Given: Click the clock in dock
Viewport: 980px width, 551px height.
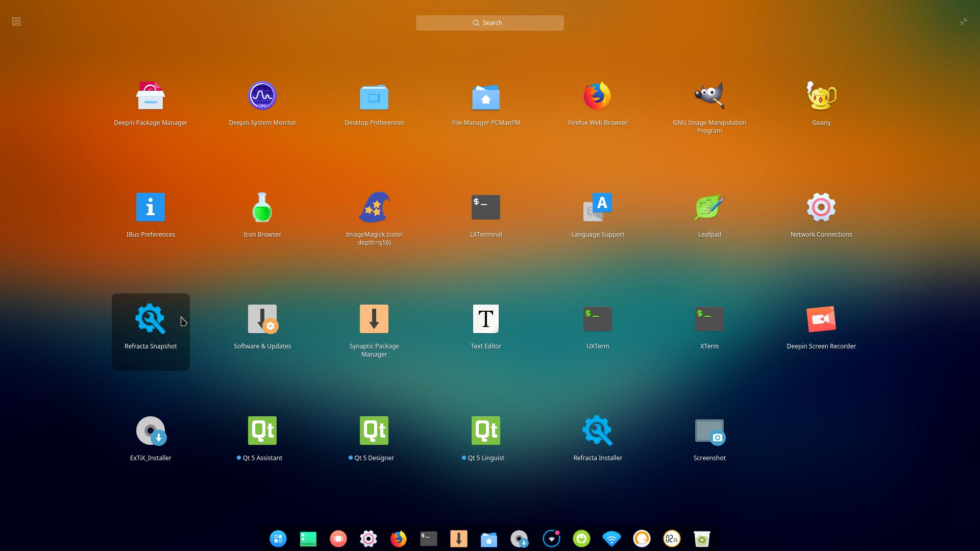Looking at the screenshot, I should point(672,539).
